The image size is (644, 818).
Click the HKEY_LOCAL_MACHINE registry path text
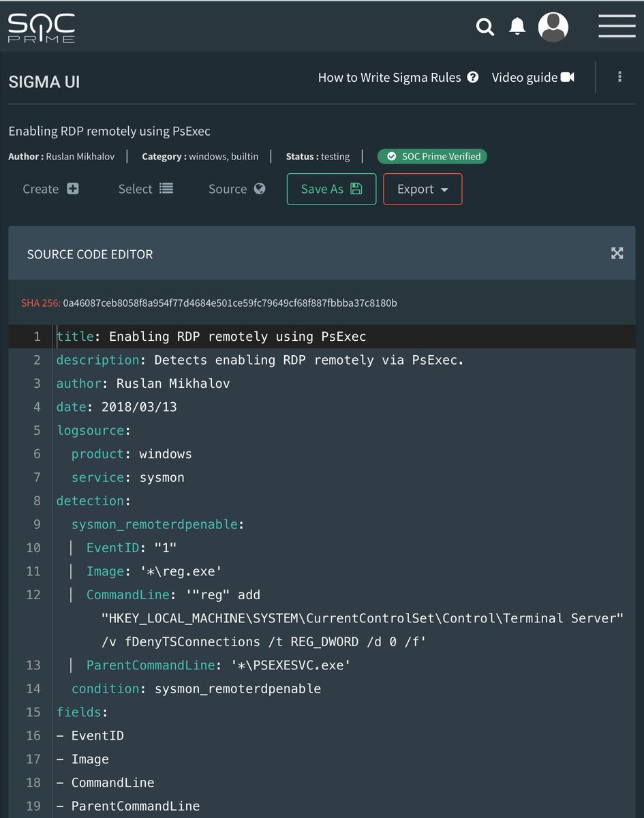[x=363, y=619]
